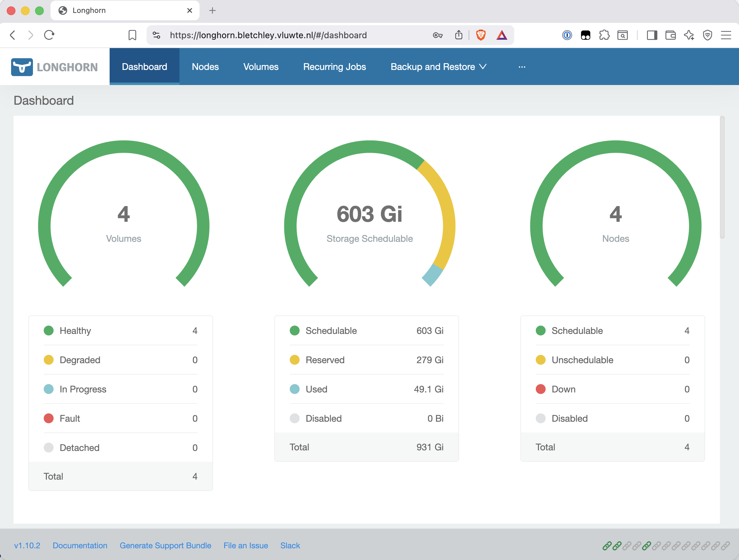This screenshot has width=739, height=560.
Task: Open the Documentation link
Action: pyautogui.click(x=80, y=545)
